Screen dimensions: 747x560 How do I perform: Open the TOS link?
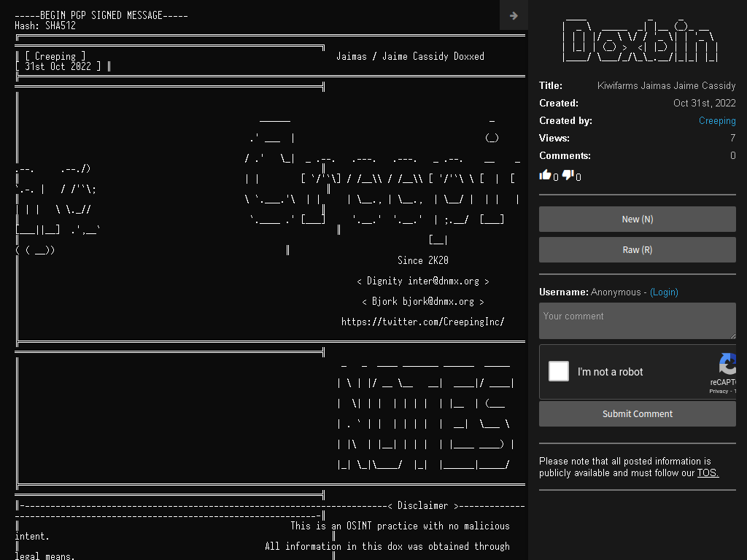708,472
